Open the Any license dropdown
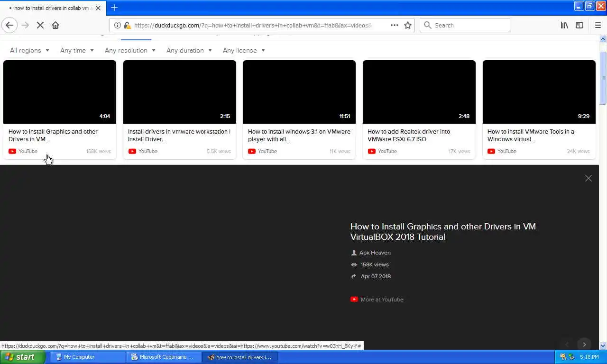Image resolution: width=607 pixels, height=364 pixels. click(244, 50)
